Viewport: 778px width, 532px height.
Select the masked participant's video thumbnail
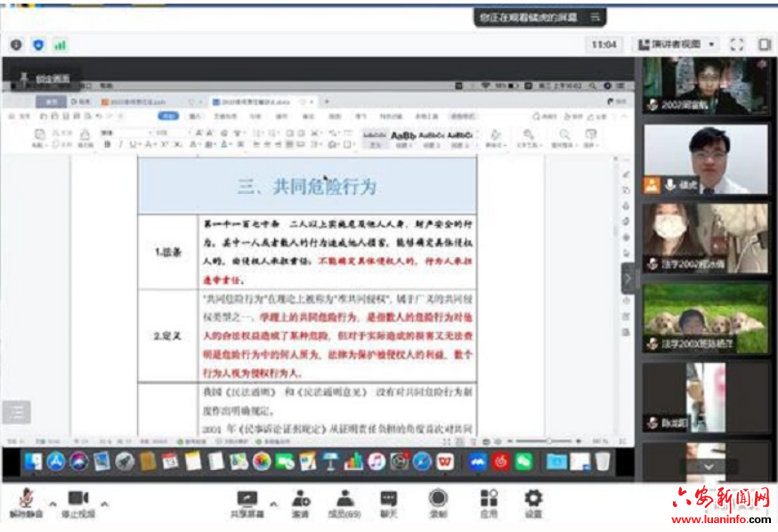pos(706,237)
